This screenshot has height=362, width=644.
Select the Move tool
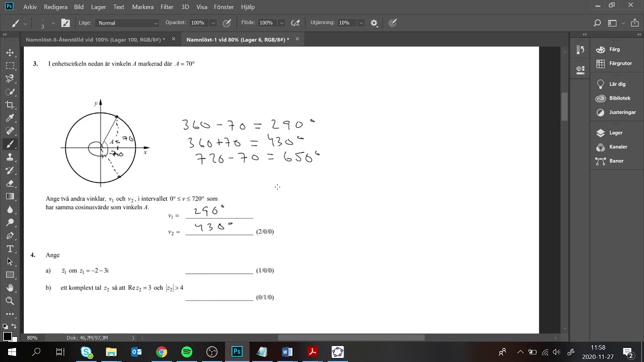coord(10,53)
